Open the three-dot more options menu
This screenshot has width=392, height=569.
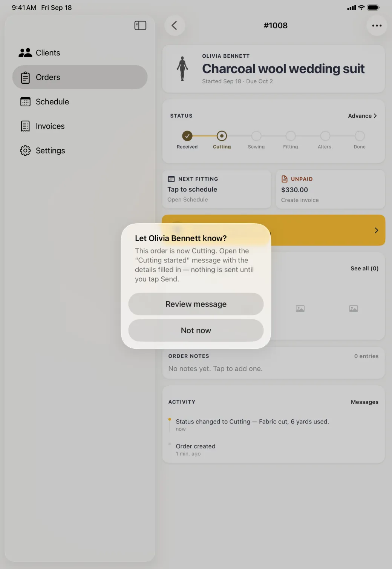[377, 26]
